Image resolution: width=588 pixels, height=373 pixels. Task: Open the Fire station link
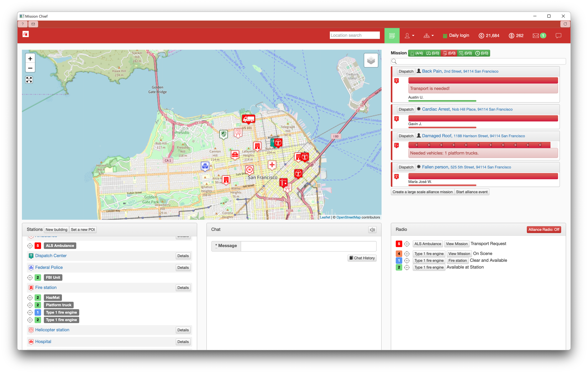46,287
